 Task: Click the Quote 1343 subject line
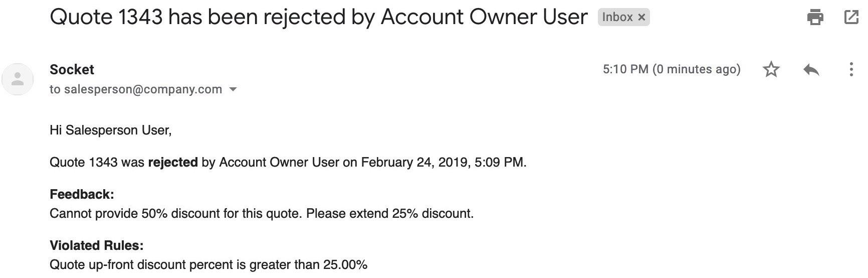(318, 17)
